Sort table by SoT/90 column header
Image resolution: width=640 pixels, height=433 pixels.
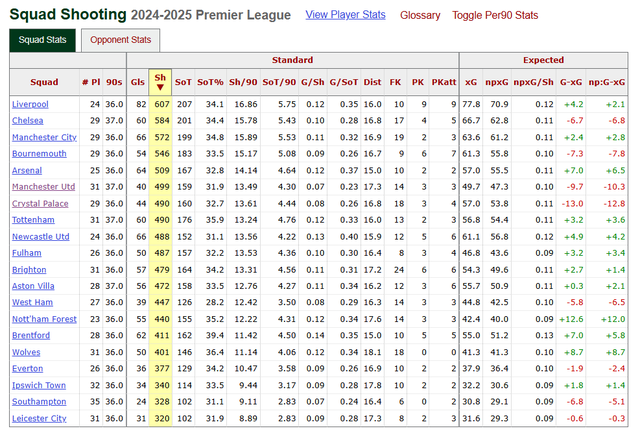(x=279, y=82)
